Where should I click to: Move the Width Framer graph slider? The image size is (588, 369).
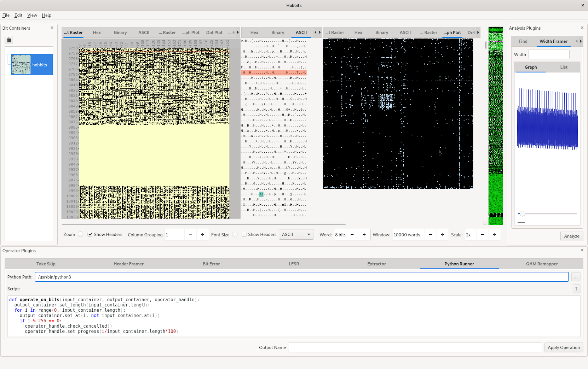[522, 213]
